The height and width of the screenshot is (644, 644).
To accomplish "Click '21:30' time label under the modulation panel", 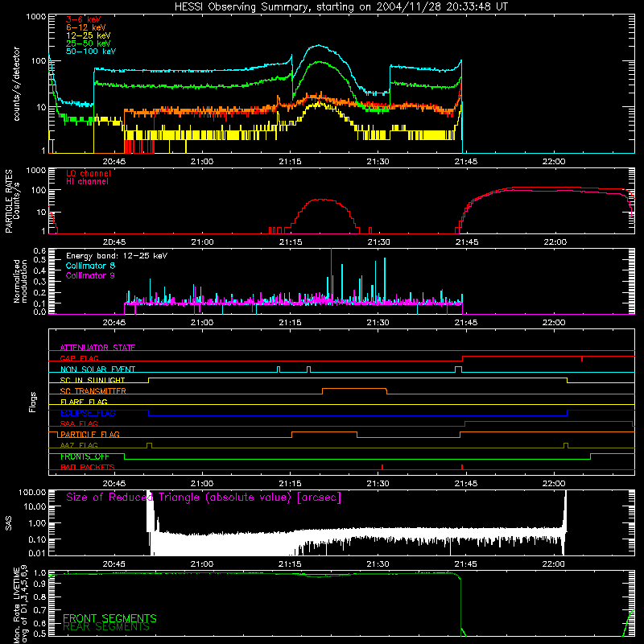I will tap(378, 323).
